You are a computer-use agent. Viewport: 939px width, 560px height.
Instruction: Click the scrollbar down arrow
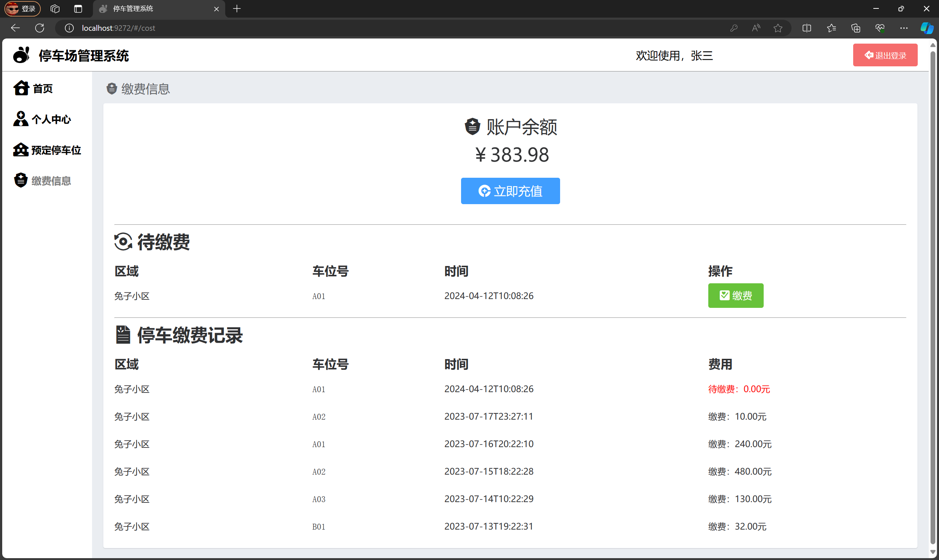click(x=933, y=552)
